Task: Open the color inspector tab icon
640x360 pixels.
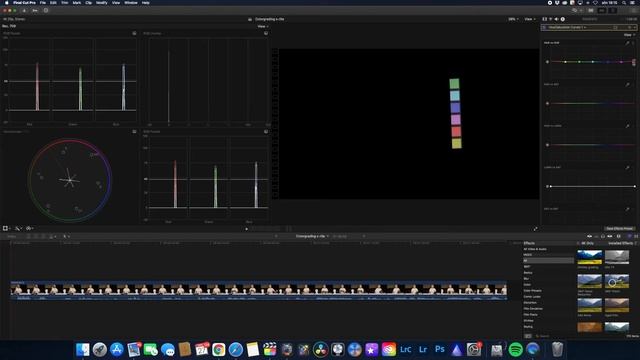Action: pyautogui.click(x=550, y=19)
